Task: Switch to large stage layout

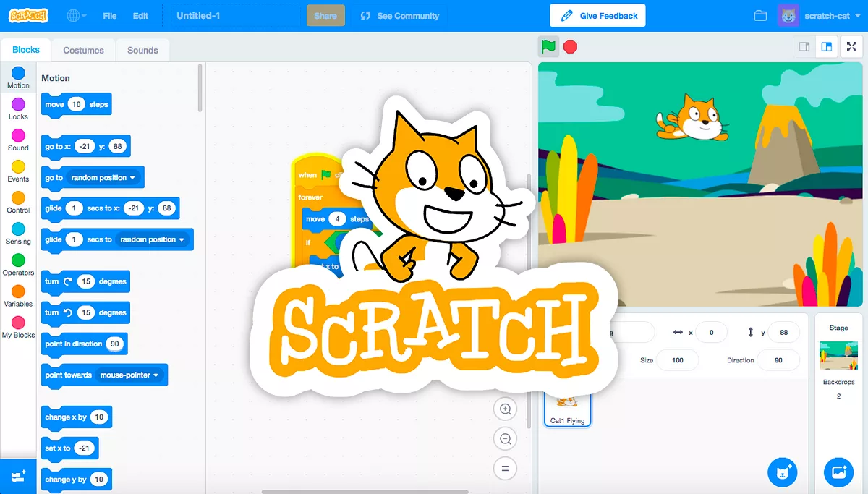Action: pyautogui.click(x=826, y=47)
